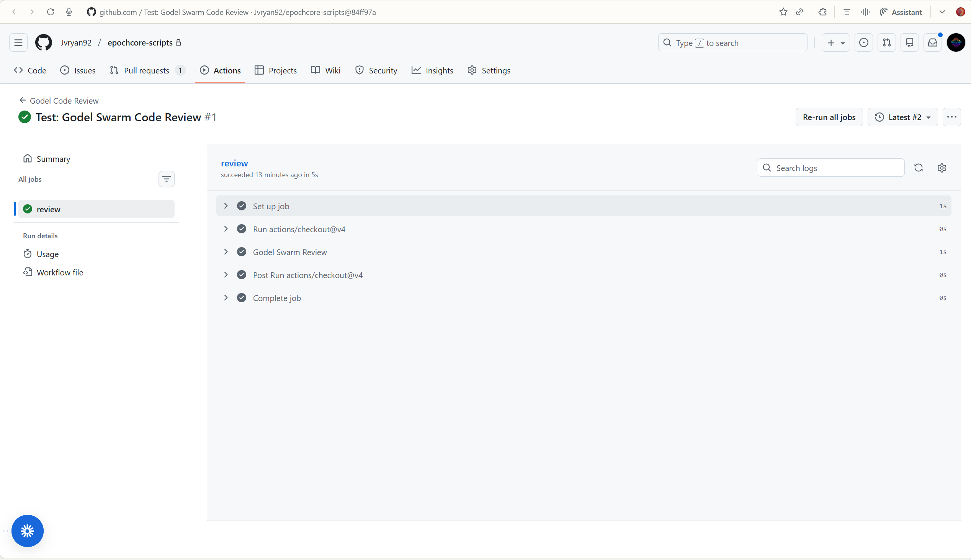Open the GitHub global navigation hamburger menu
The image size is (971, 560).
(x=18, y=42)
